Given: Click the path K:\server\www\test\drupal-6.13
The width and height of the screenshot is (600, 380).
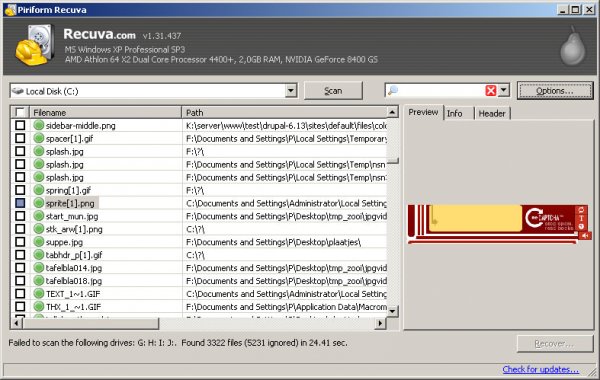Looking at the screenshot, I should click(286, 125).
